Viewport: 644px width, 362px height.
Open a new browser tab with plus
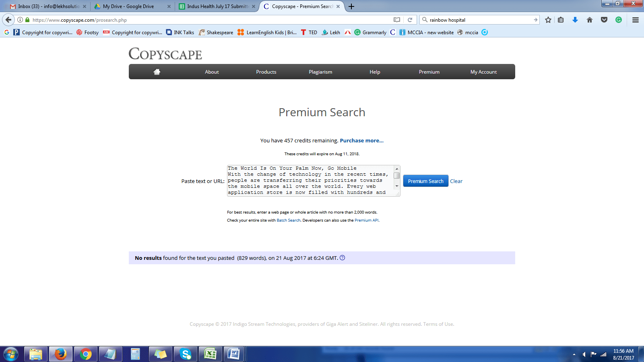351,6
